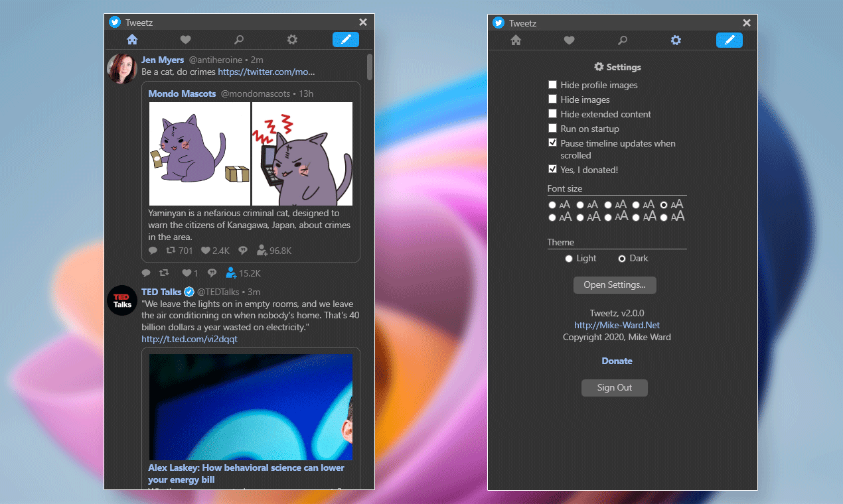Screen dimensions: 843x504
Task: Click the home timeline icon
Action: click(x=131, y=40)
